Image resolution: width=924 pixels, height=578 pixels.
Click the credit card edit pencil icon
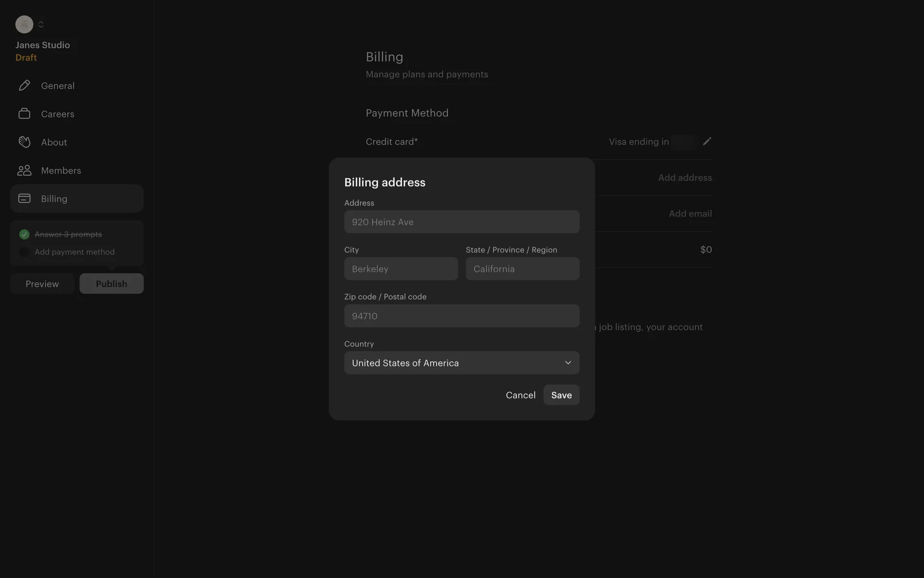click(x=706, y=142)
